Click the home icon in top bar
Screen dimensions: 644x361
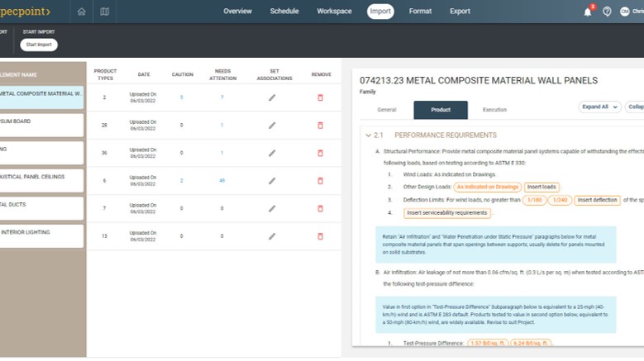(81, 12)
